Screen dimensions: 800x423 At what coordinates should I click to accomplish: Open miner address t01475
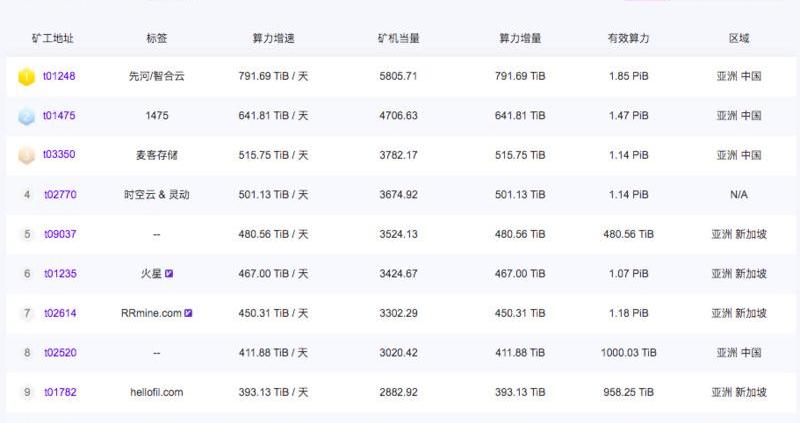coord(59,116)
